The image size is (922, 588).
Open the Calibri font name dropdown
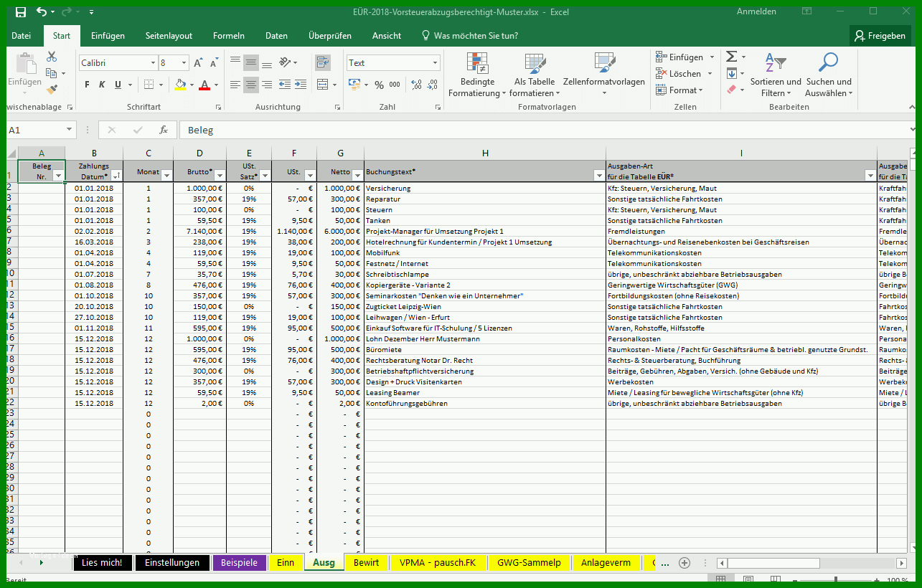coord(153,63)
